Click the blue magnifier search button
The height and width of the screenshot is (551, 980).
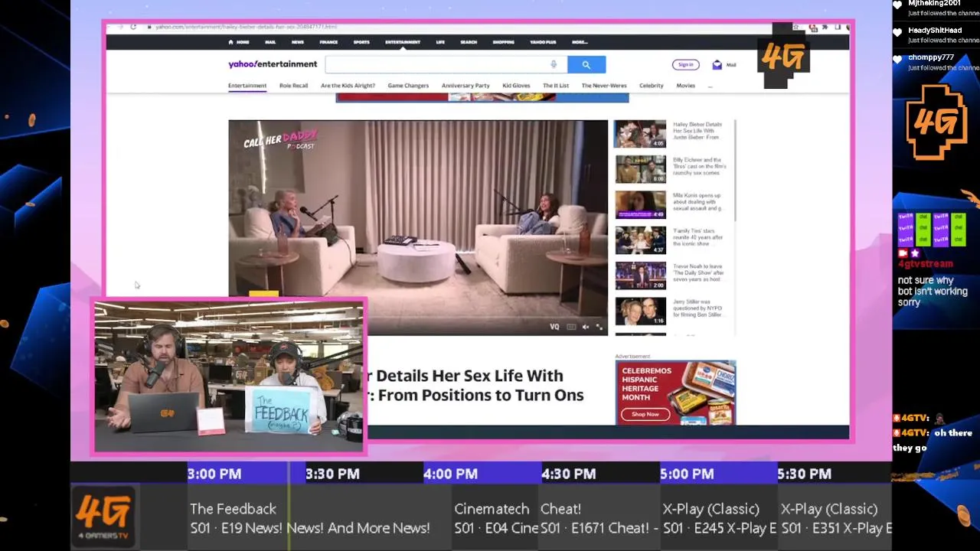pyautogui.click(x=586, y=65)
